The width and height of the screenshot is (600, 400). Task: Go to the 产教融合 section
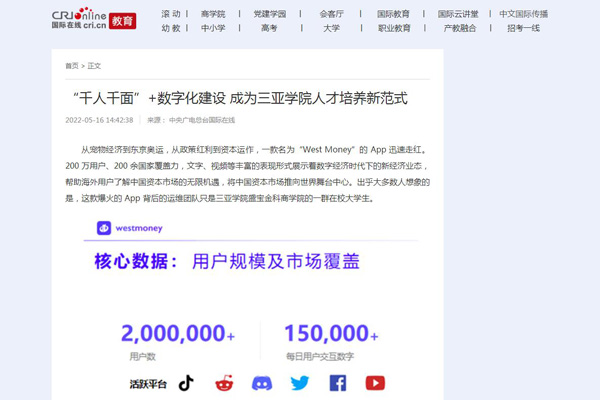click(x=460, y=28)
